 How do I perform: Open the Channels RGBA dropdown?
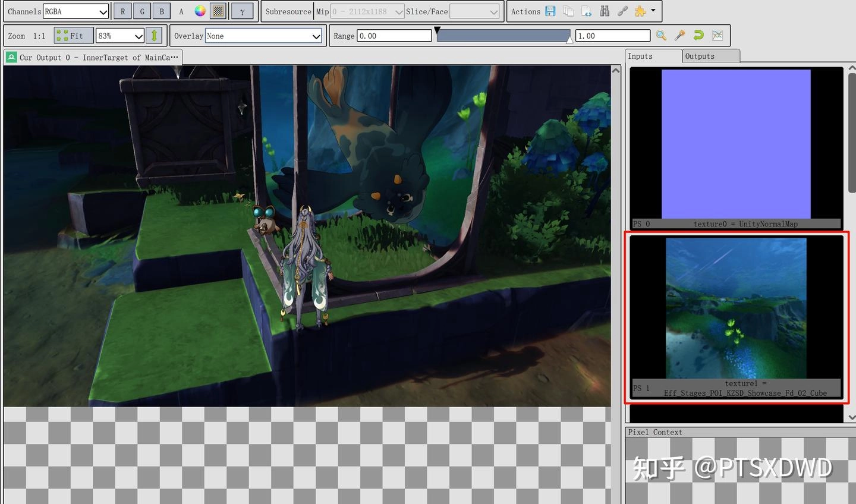(76, 11)
